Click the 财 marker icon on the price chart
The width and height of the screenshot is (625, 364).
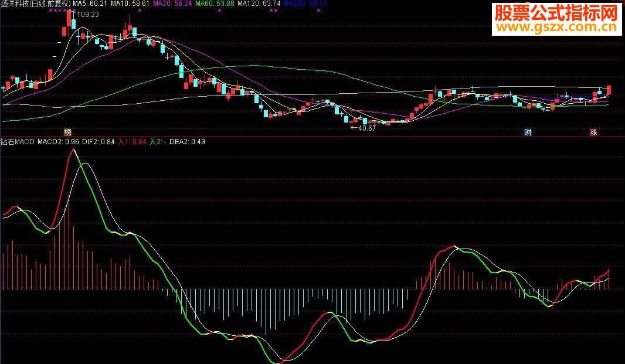pos(528,132)
